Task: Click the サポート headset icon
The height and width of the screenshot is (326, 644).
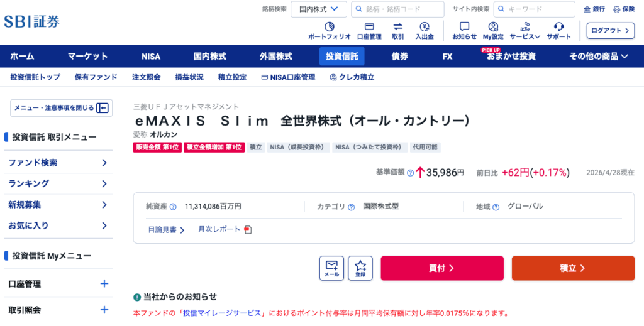Action: (x=558, y=28)
